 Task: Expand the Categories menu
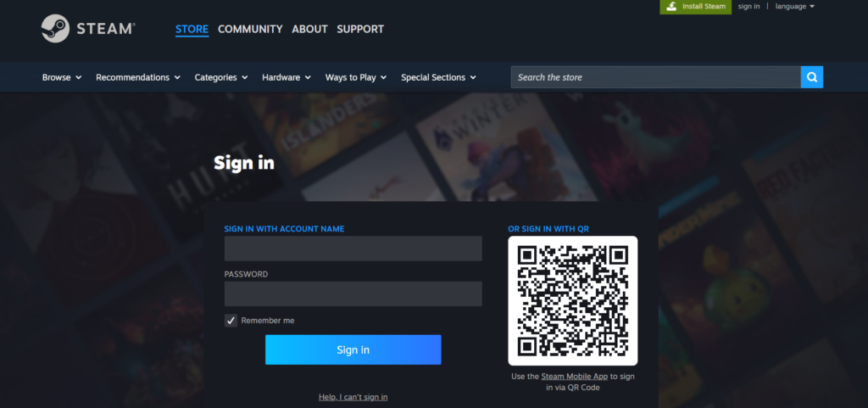(221, 77)
